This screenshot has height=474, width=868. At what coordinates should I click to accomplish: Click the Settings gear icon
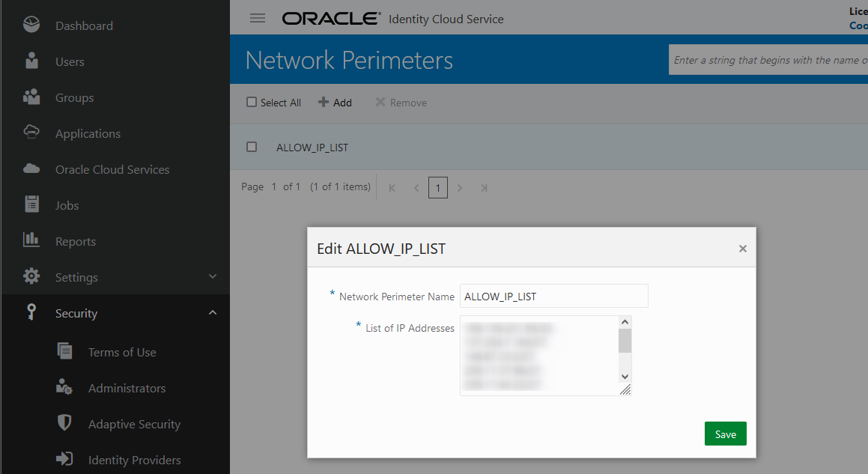[x=31, y=276]
